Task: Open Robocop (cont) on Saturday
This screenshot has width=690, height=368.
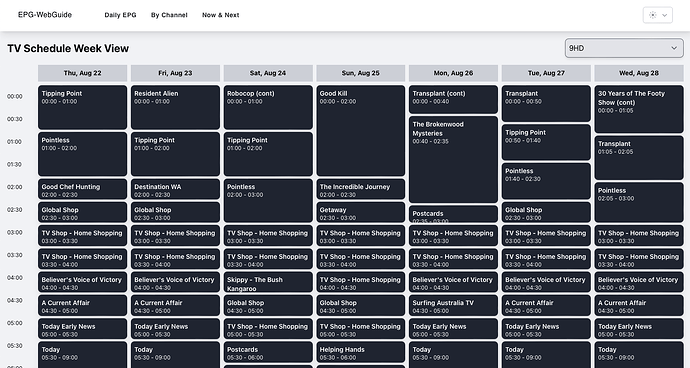Action: click(268, 107)
